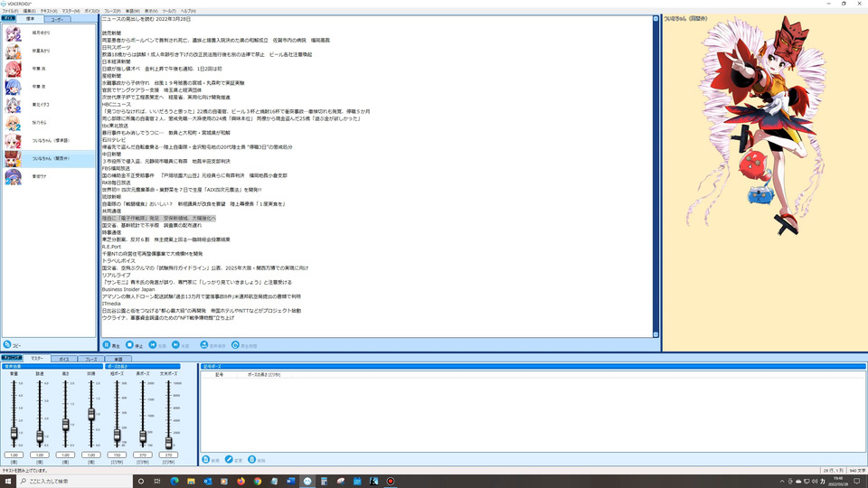
Task: Switch to the 単語 tuning tab
Action: tap(118, 359)
